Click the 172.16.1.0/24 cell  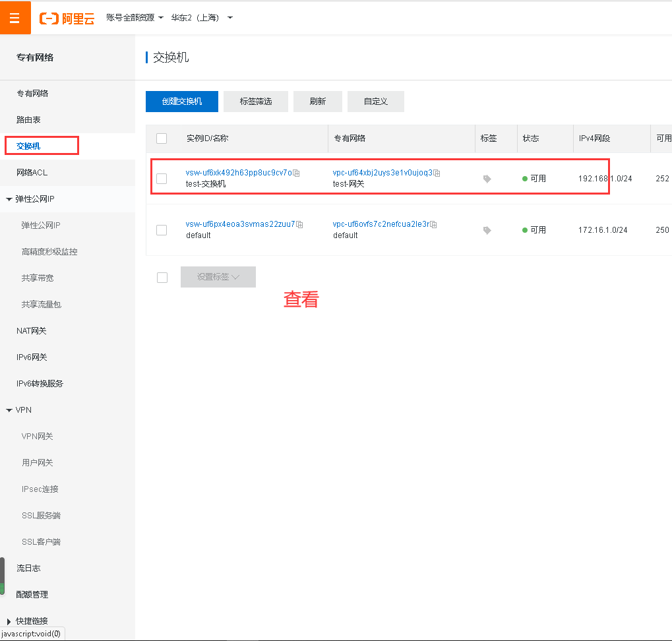point(603,230)
